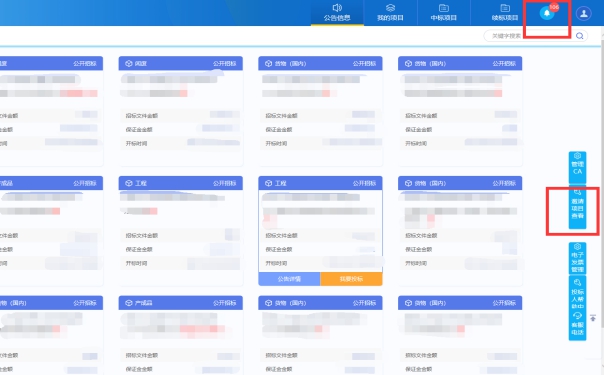Viewport: 604px width, 375px height.
Task: Open the notification bell with 106 badge
Action: coord(547,13)
